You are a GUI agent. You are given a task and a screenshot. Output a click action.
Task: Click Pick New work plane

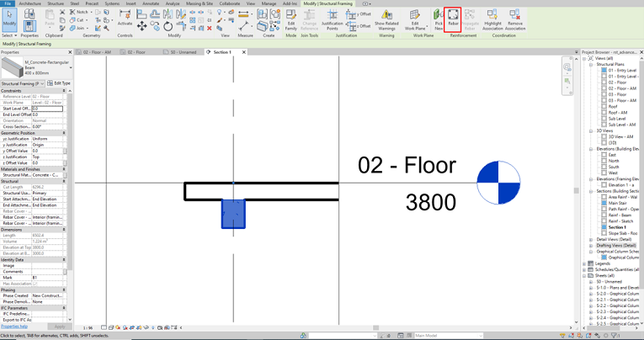tap(439, 19)
